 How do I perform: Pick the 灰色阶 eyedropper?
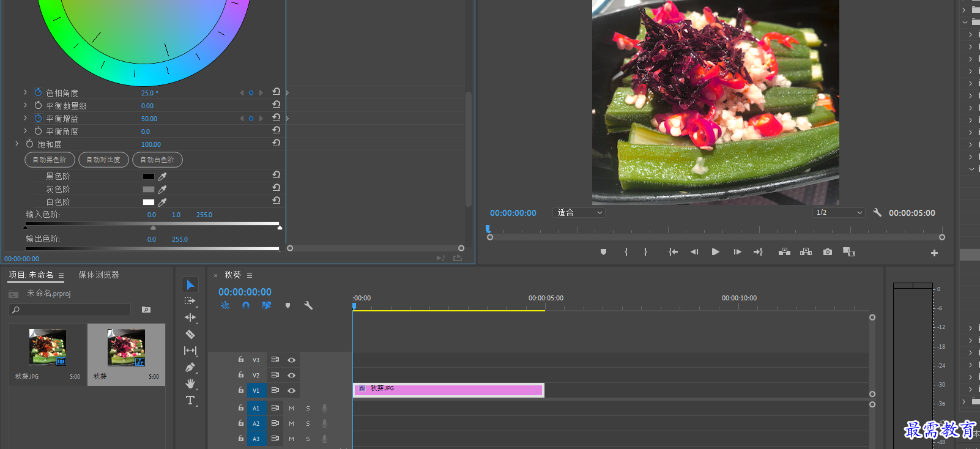coord(162,189)
